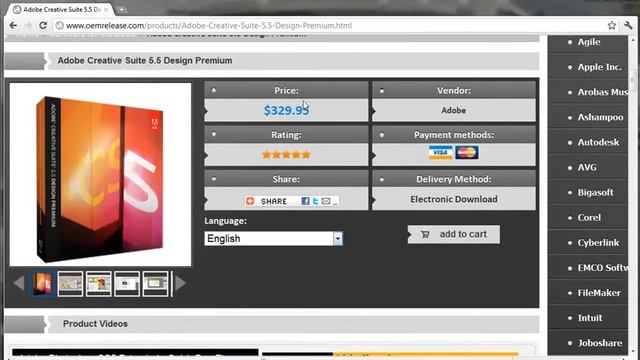The height and width of the screenshot is (360, 640).
Task: Show previous thumbnails with left arrow
Action: [18, 283]
